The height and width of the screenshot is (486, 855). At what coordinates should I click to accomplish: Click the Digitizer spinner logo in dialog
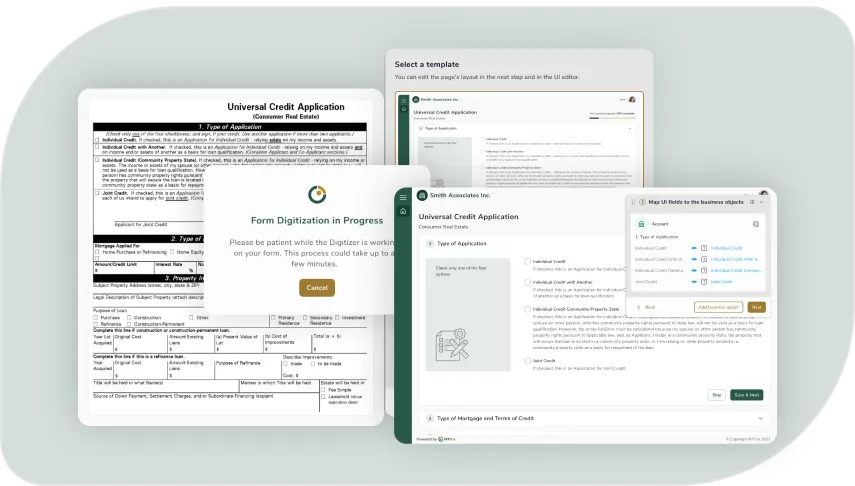click(x=317, y=194)
